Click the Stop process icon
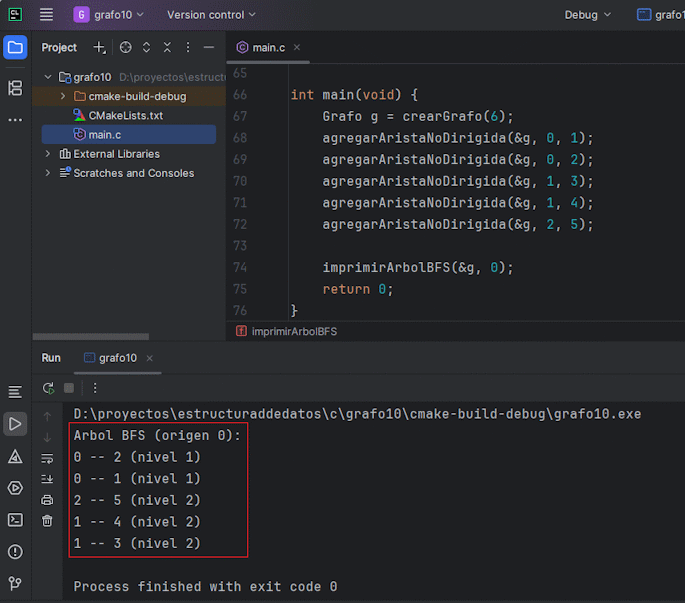Screen dimensions: 685x603 pos(69,388)
